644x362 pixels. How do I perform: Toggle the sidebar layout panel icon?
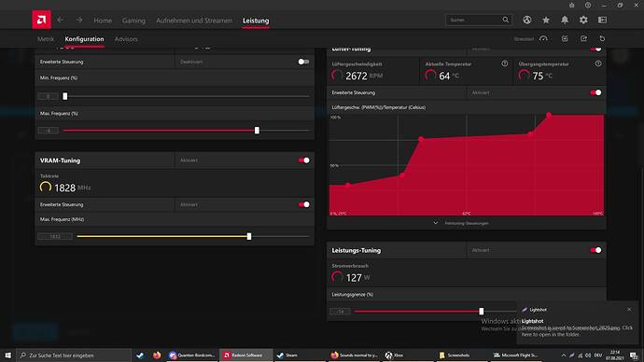602,20
